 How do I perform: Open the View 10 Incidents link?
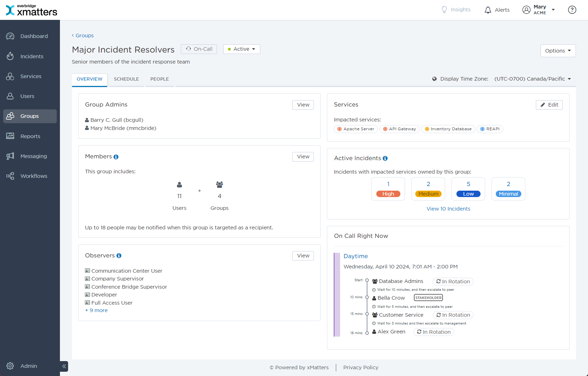click(448, 209)
